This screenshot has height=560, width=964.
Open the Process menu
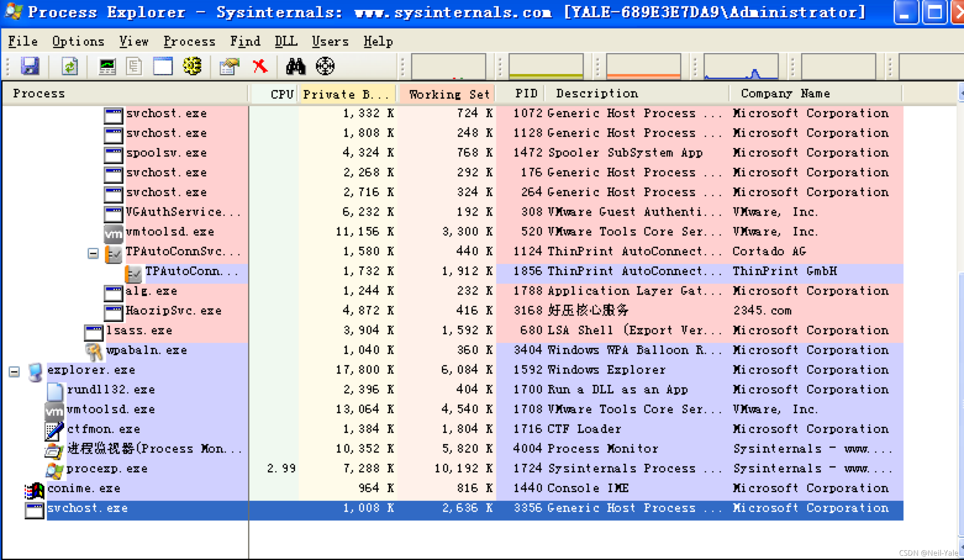pyautogui.click(x=190, y=41)
